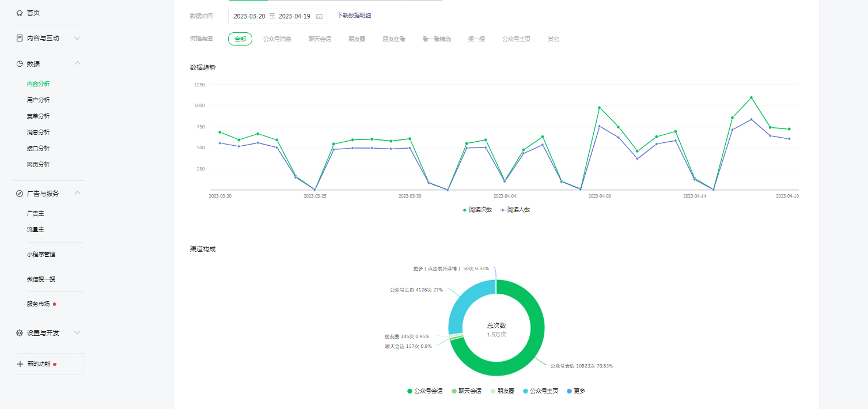Toggle the 阅读次数 legend series
Viewport: 868px width, 409px height.
[x=477, y=210]
